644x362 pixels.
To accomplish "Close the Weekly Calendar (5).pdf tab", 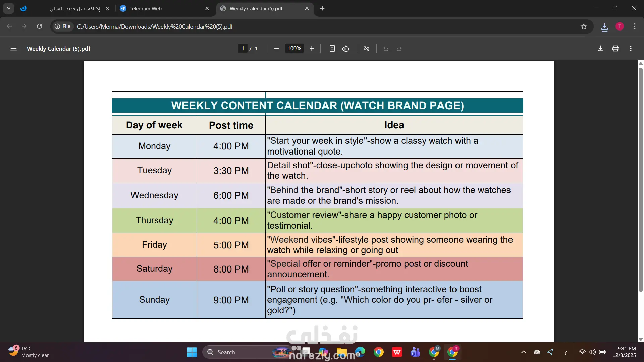I will tap(307, 8).
